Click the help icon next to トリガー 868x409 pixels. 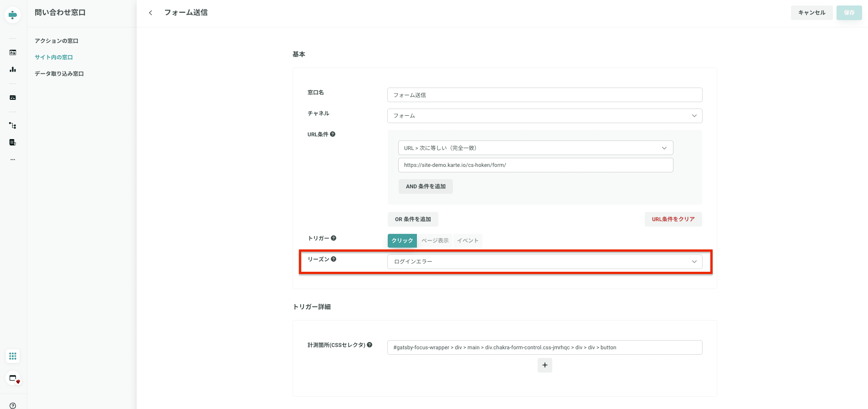click(334, 238)
